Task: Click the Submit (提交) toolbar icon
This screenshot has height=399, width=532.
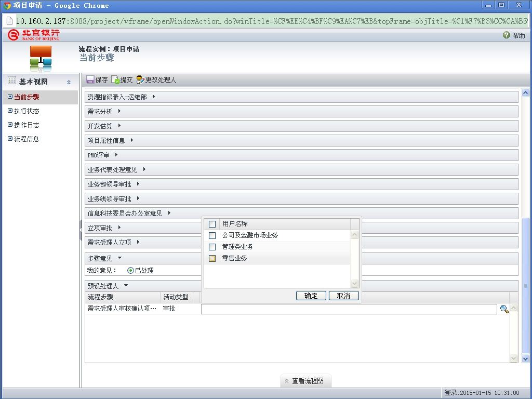Action: click(115, 79)
